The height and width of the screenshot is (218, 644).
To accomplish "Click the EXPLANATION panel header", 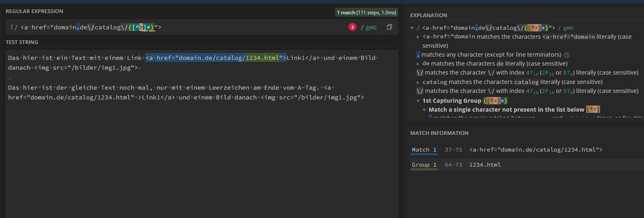I will tap(429, 15).
